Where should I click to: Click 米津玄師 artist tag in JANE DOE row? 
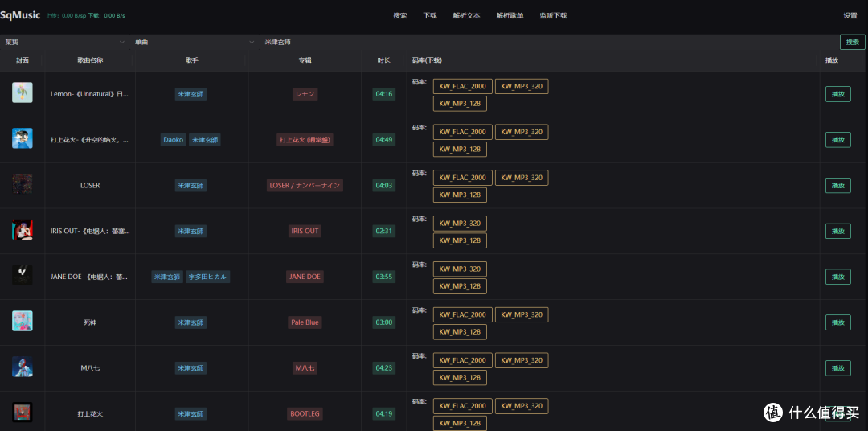(167, 277)
